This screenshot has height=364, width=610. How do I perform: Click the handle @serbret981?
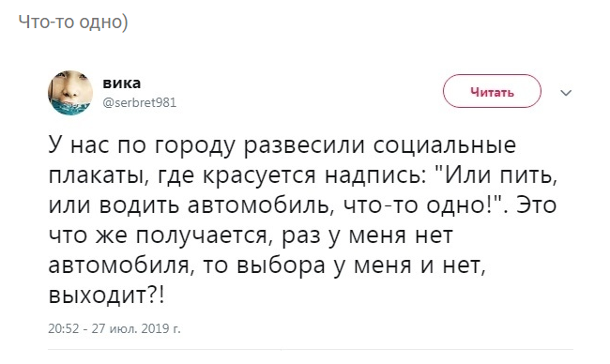point(139,102)
